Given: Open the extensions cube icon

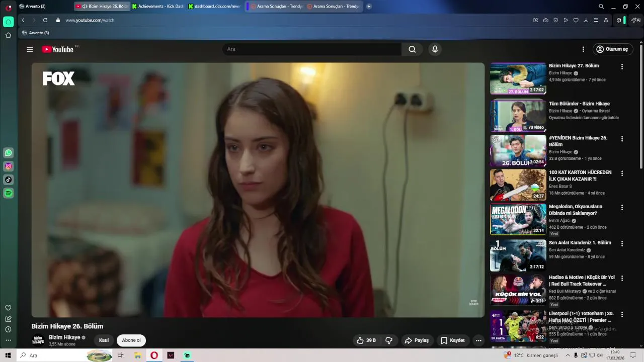Looking at the screenshot, I should (619, 20).
